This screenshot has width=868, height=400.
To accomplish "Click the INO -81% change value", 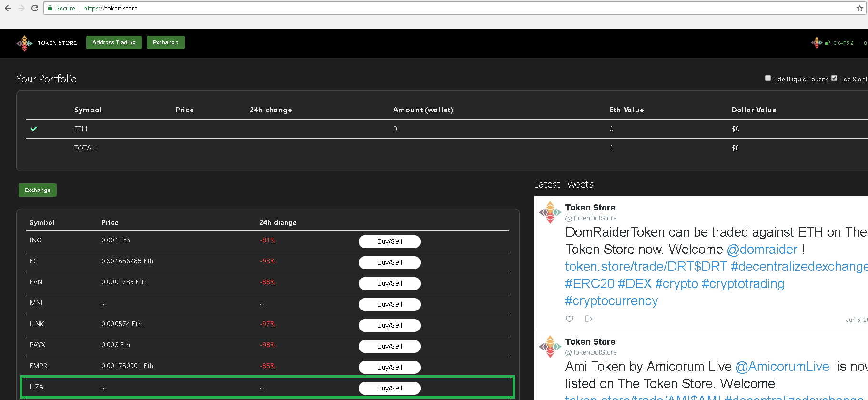I will point(268,240).
